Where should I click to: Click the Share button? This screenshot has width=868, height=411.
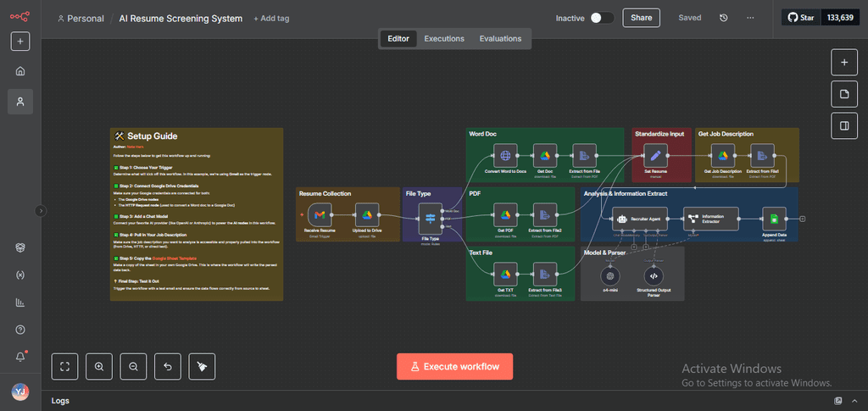tap(641, 18)
